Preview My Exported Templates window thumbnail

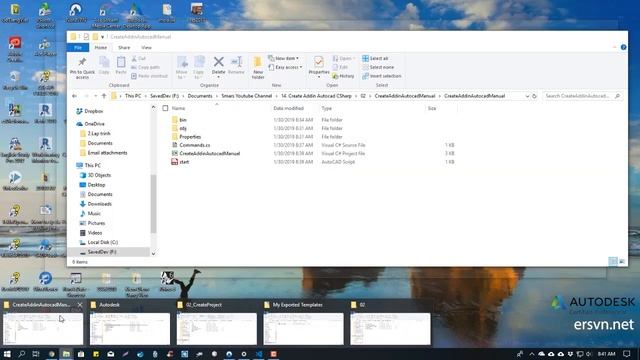pos(304,328)
